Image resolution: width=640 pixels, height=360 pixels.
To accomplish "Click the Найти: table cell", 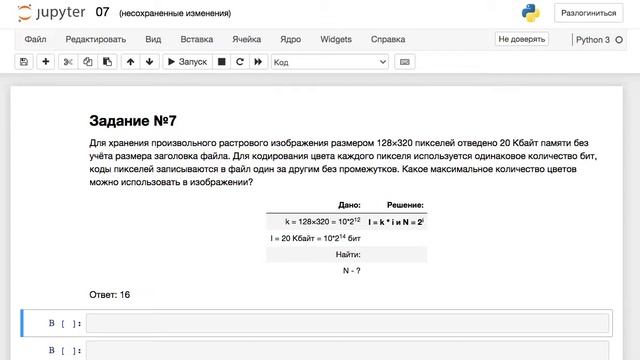I will [348, 254].
